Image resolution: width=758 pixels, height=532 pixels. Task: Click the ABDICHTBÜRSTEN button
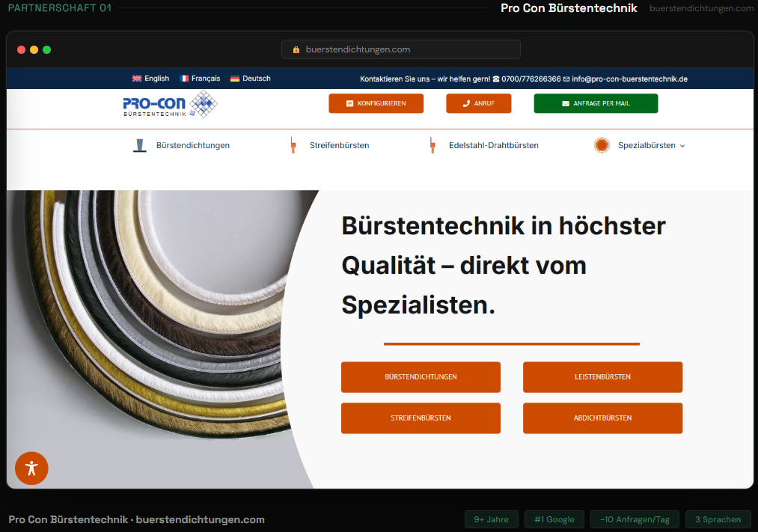[602, 418]
